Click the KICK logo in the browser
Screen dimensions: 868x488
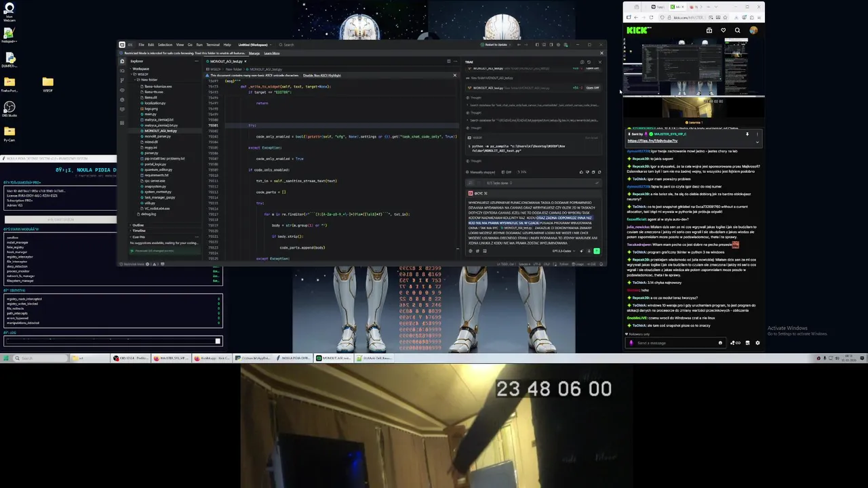click(x=638, y=30)
